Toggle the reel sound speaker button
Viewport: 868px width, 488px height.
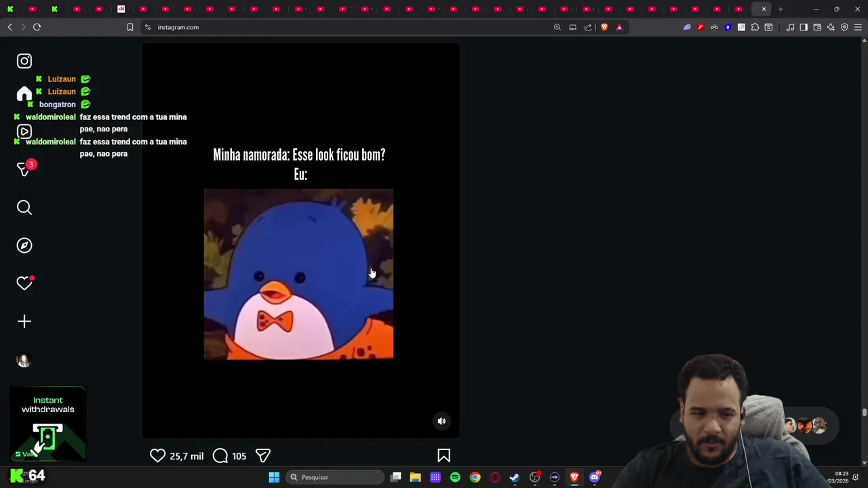point(441,421)
